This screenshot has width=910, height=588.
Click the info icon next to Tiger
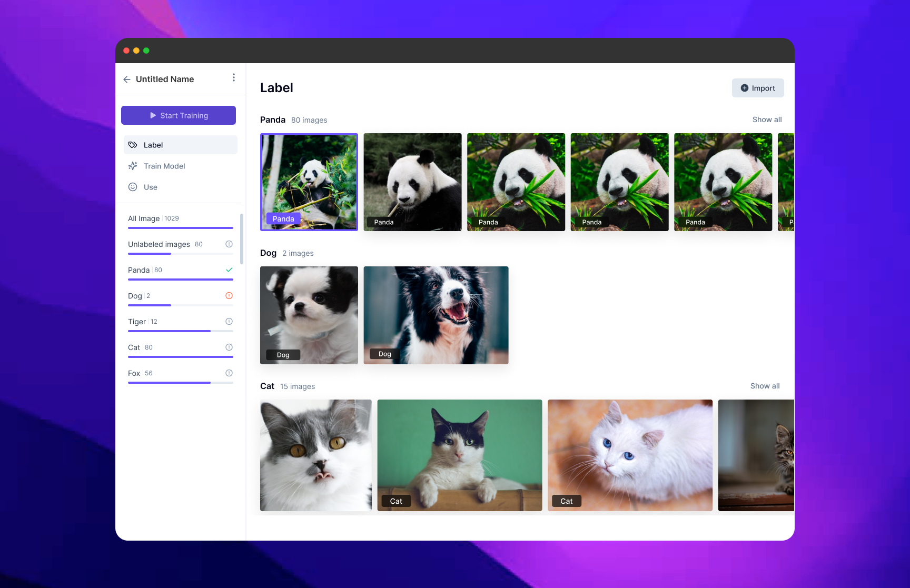coord(229,322)
